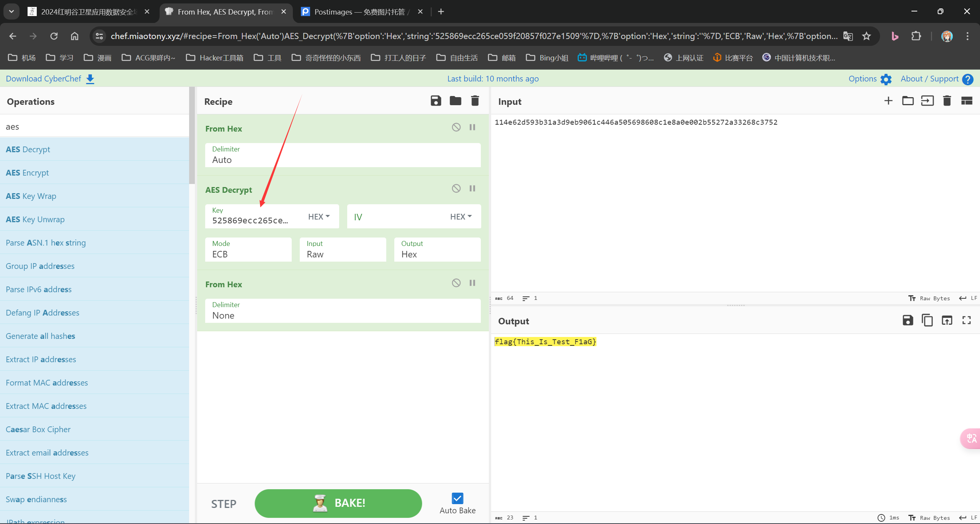Screen dimensions: 980x524
Task: Reset the pane layout
Action: tap(966, 101)
